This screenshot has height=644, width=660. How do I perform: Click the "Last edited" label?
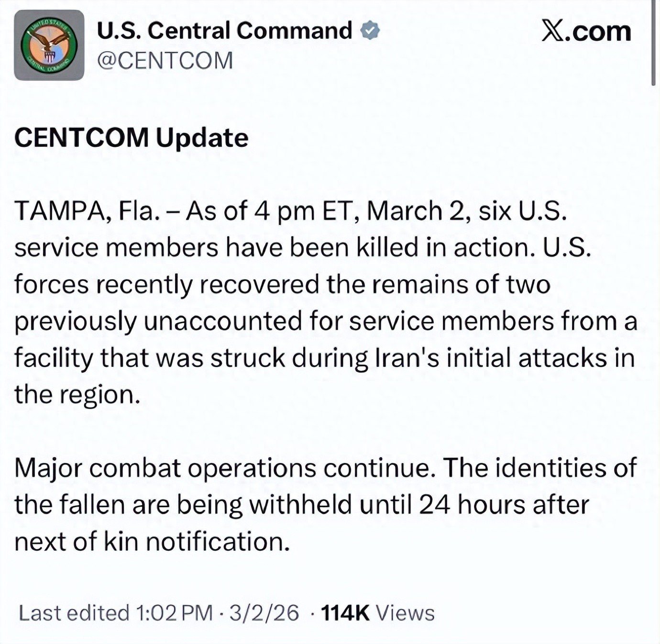click(74, 613)
